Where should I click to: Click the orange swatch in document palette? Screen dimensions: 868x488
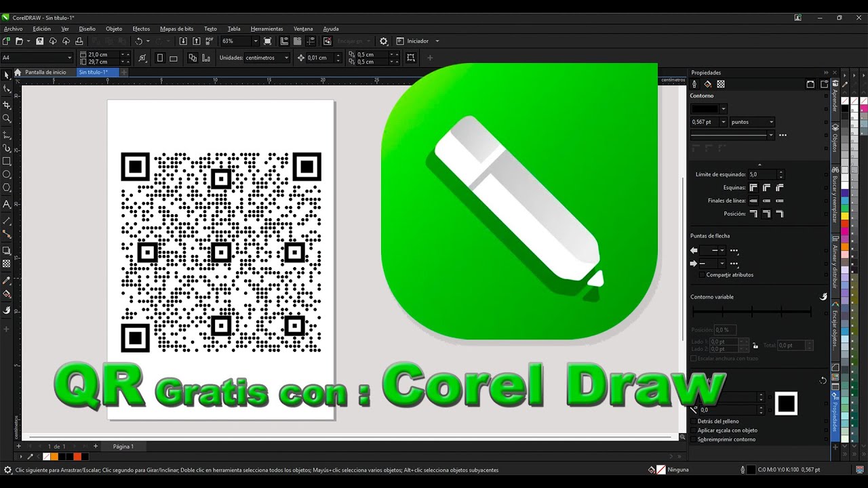pyautogui.click(x=54, y=457)
